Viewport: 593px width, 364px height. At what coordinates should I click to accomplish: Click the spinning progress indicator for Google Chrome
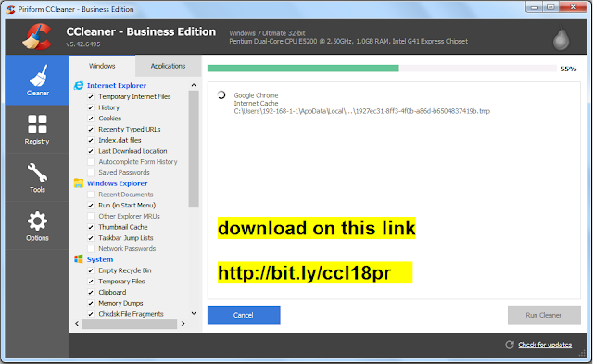221,94
